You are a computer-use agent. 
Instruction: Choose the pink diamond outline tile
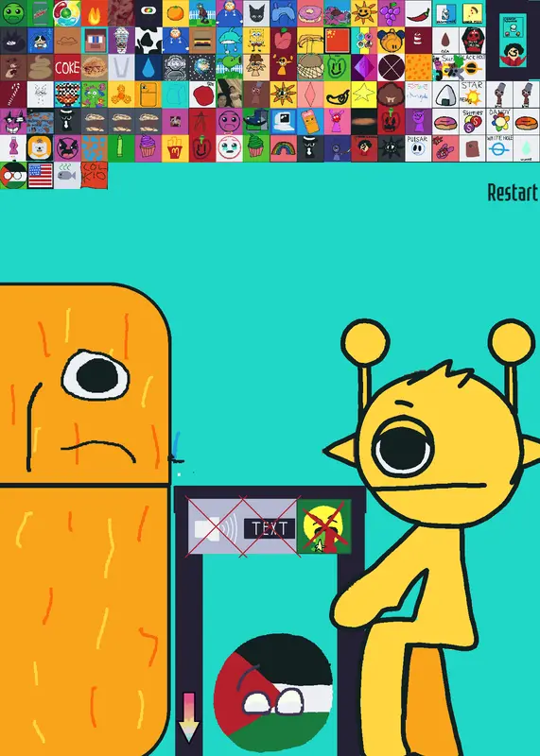[x=310, y=94]
